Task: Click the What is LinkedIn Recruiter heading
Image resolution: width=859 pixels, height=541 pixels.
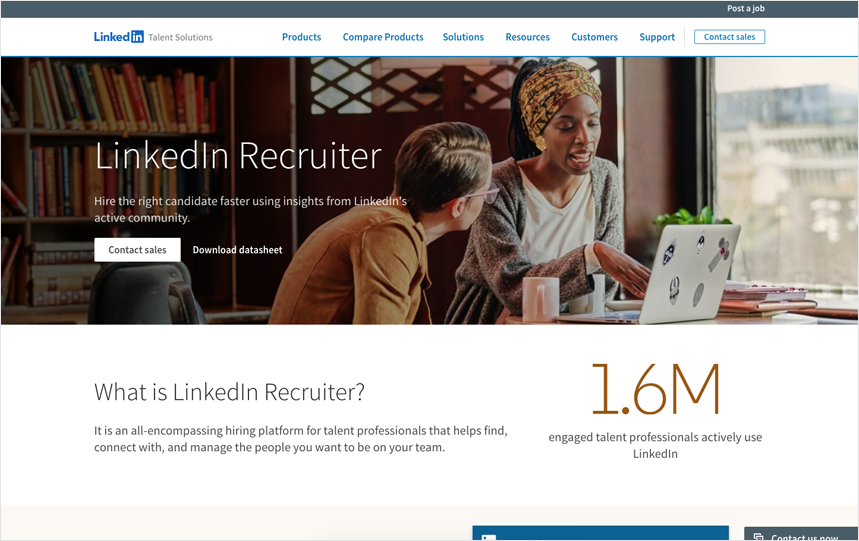Action: click(229, 392)
